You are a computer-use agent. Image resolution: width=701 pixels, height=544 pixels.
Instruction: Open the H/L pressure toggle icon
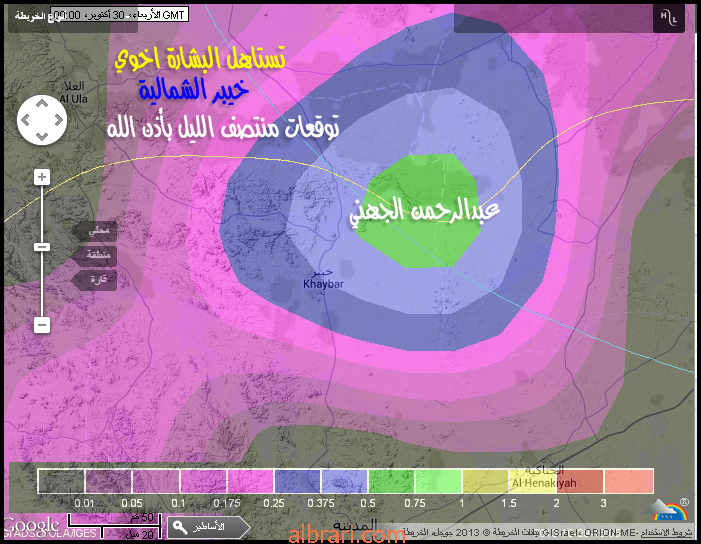[x=668, y=18]
